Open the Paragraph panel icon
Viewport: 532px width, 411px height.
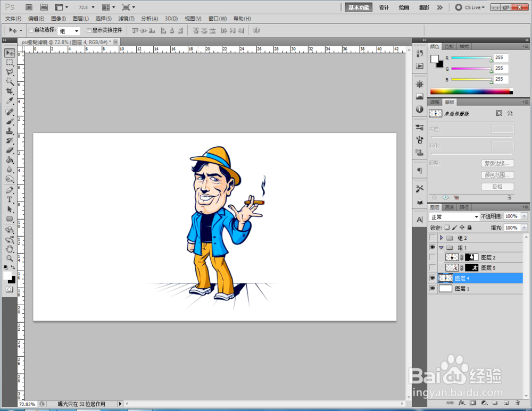420,171
